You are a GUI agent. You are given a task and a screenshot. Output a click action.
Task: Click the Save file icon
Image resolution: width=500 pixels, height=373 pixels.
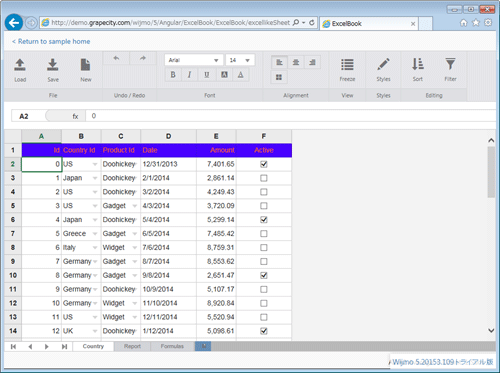click(x=53, y=65)
